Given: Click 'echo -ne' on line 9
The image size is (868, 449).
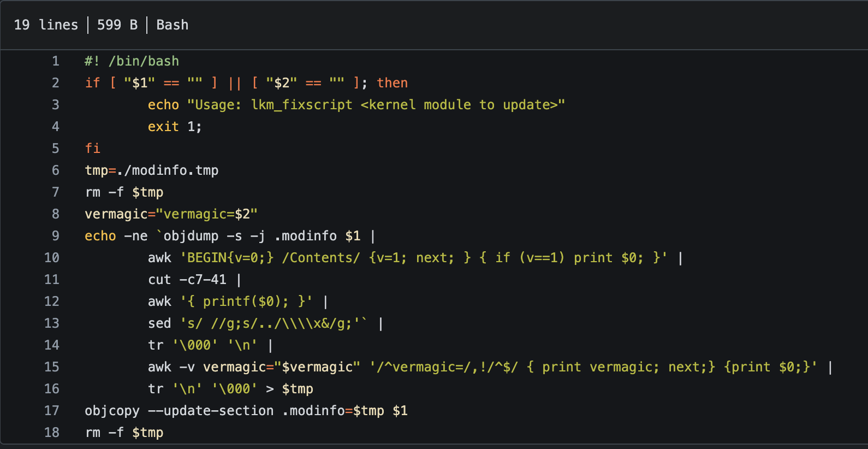Looking at the screenshot, I should pyautogui.click(x=116, y=236).
